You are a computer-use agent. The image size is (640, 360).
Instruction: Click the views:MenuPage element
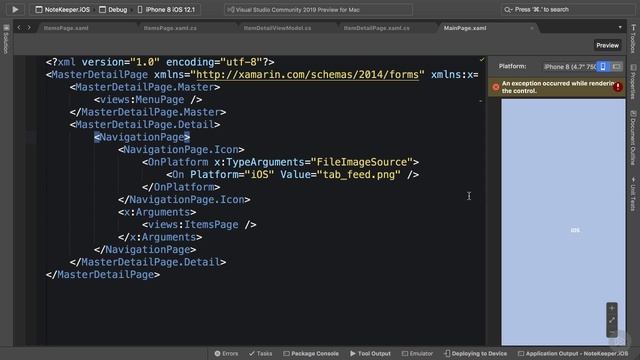click(x=148, y=100)
